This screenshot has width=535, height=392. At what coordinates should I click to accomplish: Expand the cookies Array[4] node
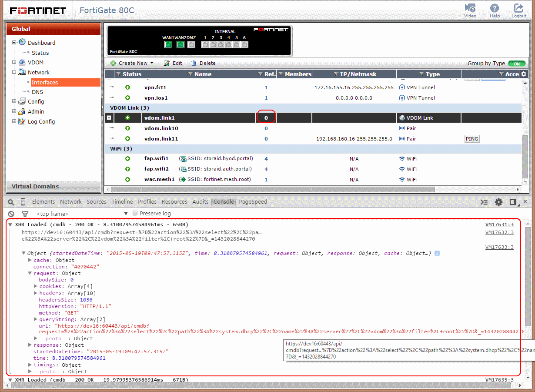point(36,286)
